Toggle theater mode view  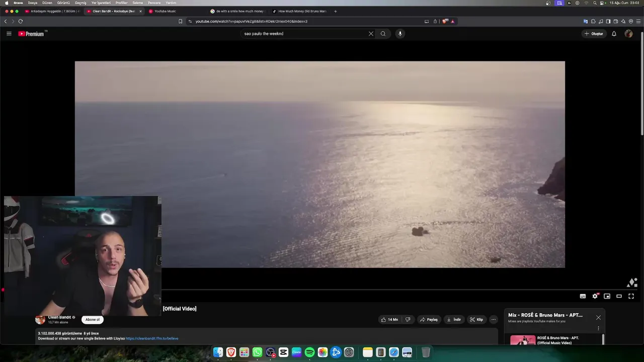click(619, 296)
